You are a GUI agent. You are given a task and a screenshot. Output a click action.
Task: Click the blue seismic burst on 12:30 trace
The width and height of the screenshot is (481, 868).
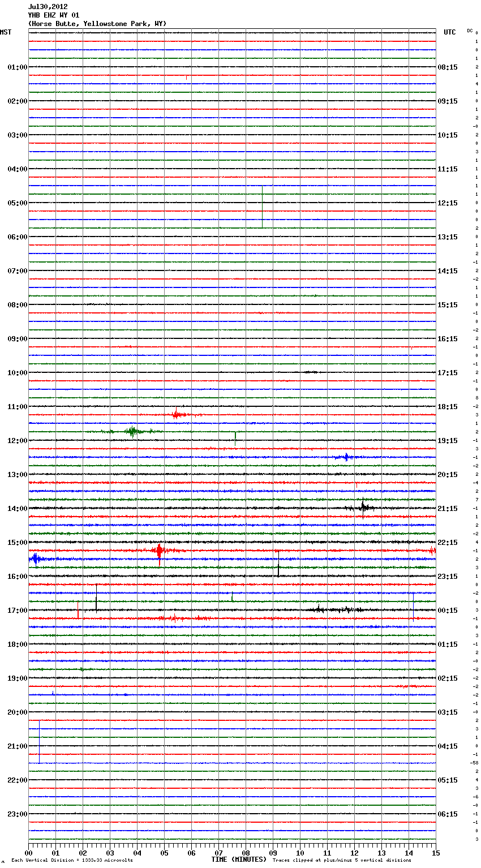click(x=346, y=457)
